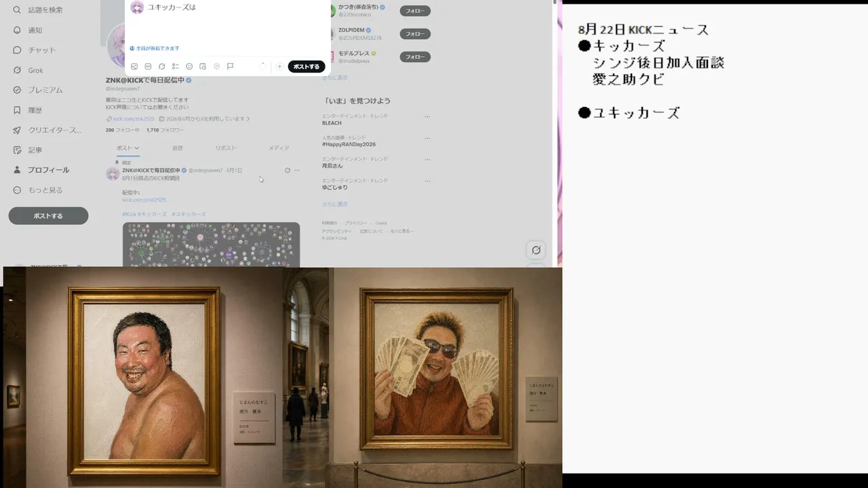The width and height of the screenshot is (868, 488).
Task: Enhance the post with the Grok icon
Action: click(x=161, y=66)
